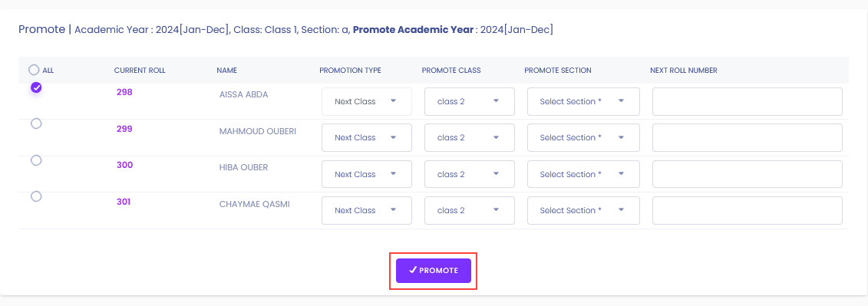Expand class 2 dropdown for Hiba Ouber
This screenshot has height=306, width=868.
click(470, 174)
